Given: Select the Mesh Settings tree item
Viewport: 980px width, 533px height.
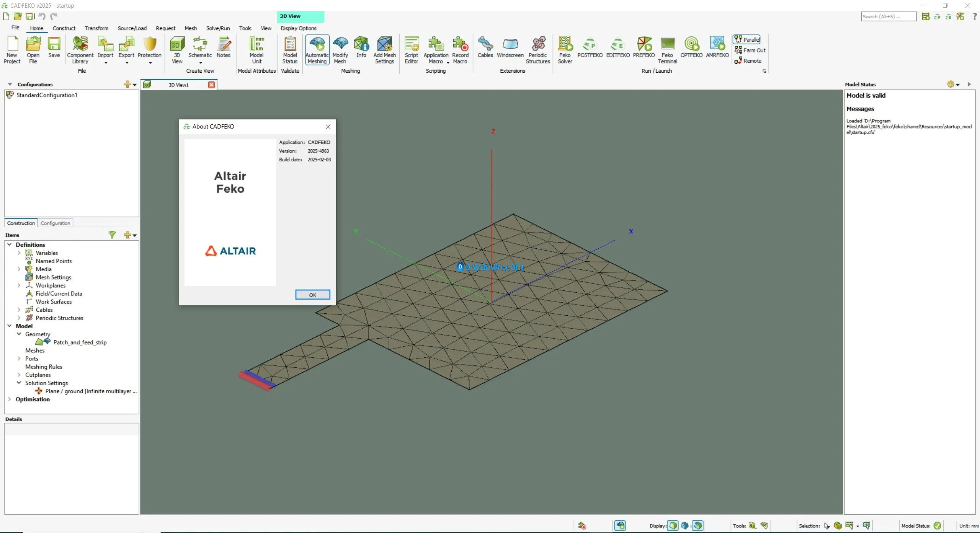Looking at the screenshot, I should (x=53, y=277).
